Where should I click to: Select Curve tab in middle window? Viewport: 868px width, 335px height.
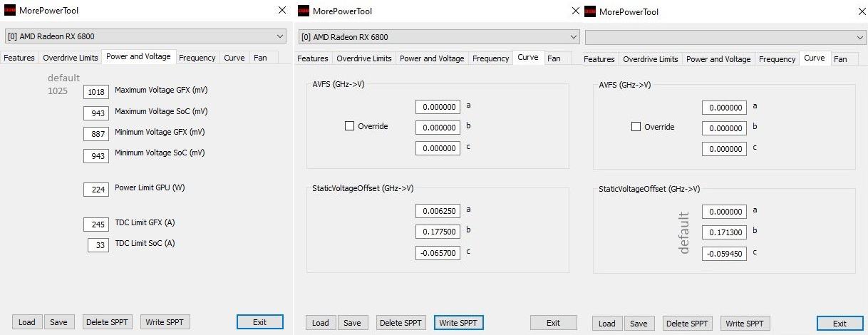pyautogui.click(x=528, y=57)
